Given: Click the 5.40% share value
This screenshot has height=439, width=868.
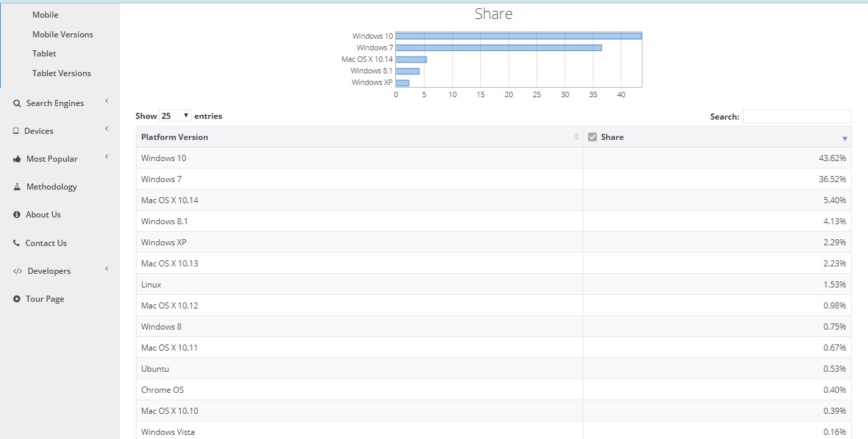Looking at the screenshot, I should [835, 200].
